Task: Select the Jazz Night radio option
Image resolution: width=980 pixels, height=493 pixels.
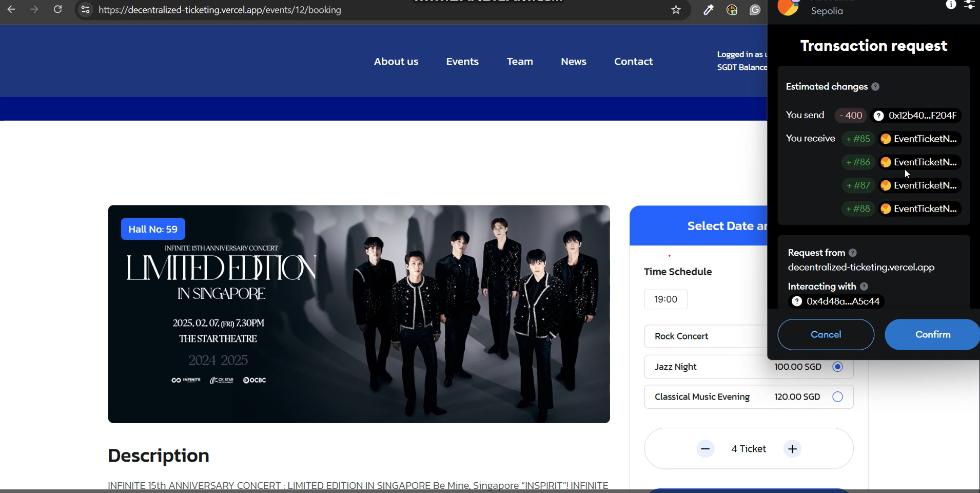Action: tap(837, 367)
